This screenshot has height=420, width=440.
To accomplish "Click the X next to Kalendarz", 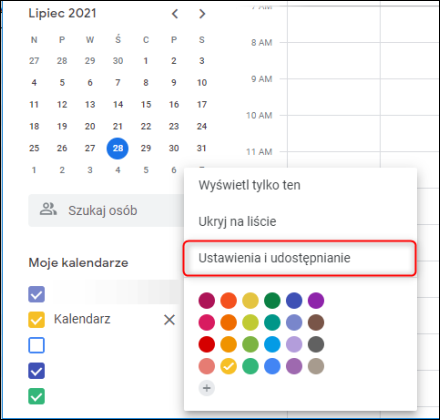I will [169, 320].
